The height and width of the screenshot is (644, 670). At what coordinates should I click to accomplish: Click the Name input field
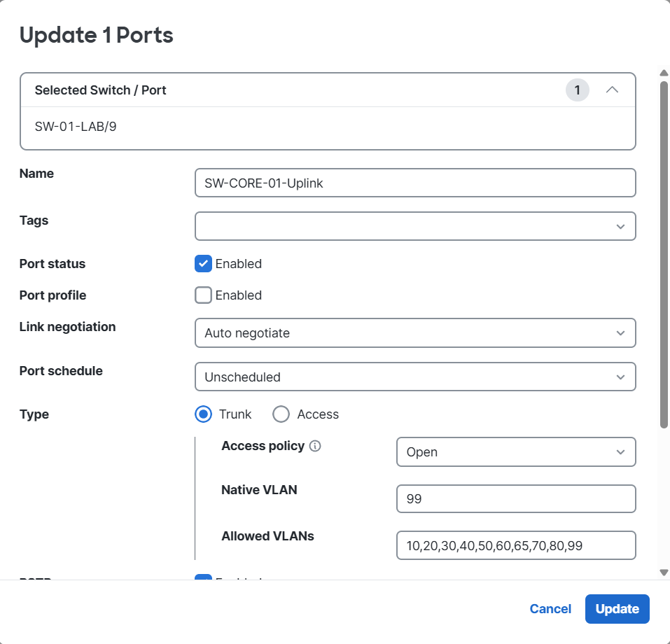(414, 183)
